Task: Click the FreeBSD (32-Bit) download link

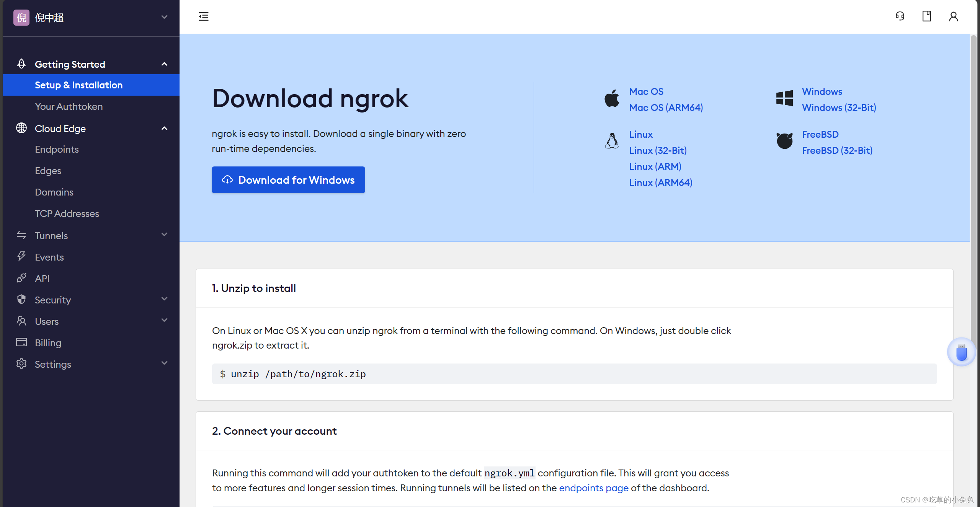Action: [837, 150]
